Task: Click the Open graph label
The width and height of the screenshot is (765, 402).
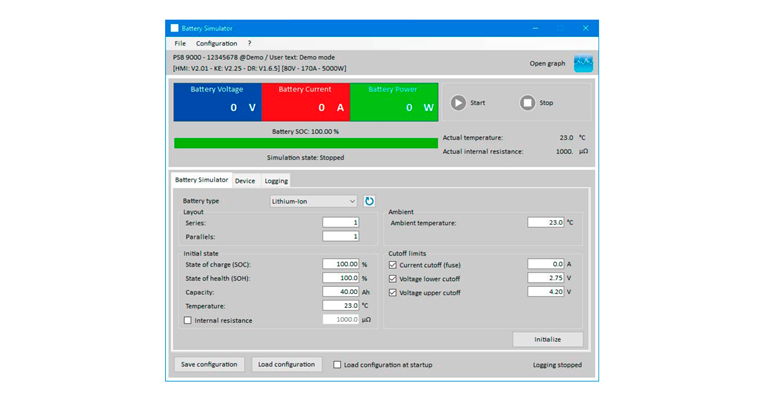Action: tap(547, 63)
